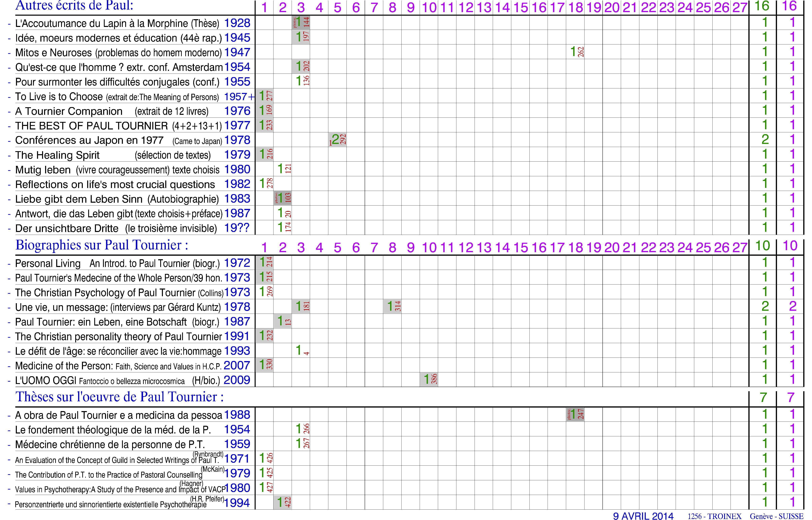Select 'Der unsichtbare Dritte' title
This screenshot has width=812, height=520.
[67, 229]
